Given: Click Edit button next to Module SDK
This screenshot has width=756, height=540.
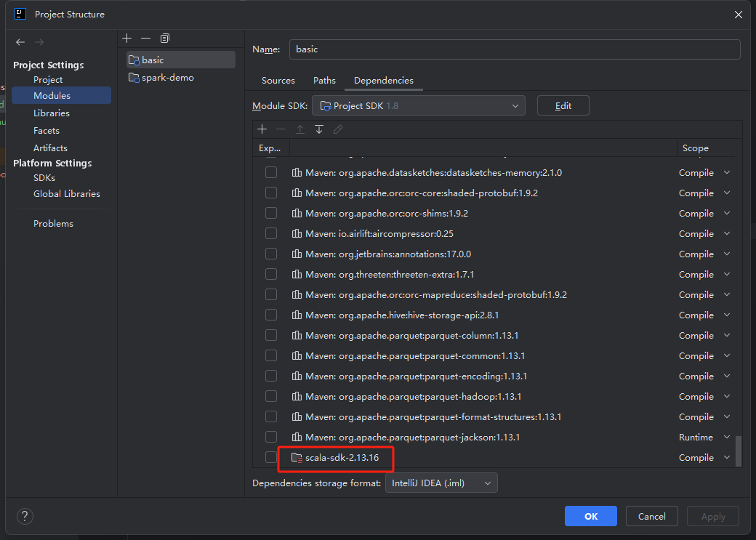Looking at the screenshot, I should (x=563, y=105).
